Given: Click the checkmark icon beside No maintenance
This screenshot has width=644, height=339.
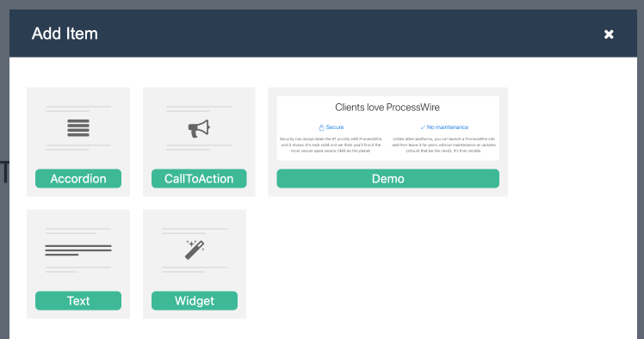Looking at the screenshot, I should click(423, 127).
